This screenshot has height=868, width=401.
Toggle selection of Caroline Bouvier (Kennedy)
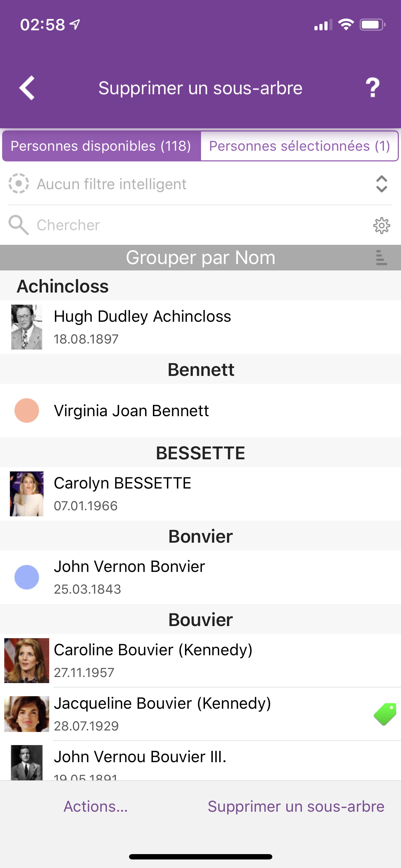(x=200, y=661)
